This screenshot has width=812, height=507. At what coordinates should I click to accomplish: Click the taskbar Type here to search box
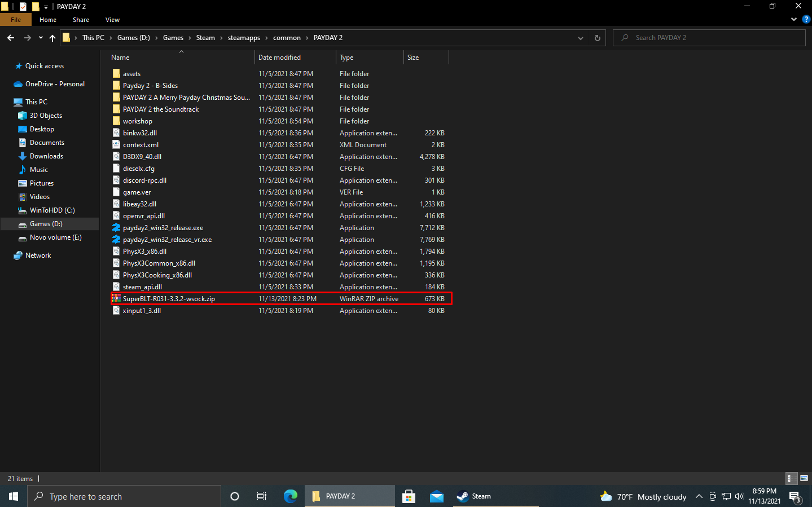124,496
